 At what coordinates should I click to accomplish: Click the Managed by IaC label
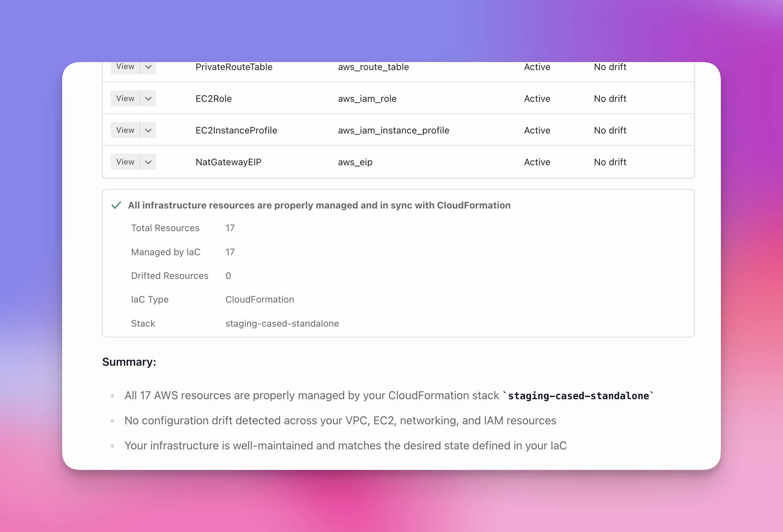[166, 252]
